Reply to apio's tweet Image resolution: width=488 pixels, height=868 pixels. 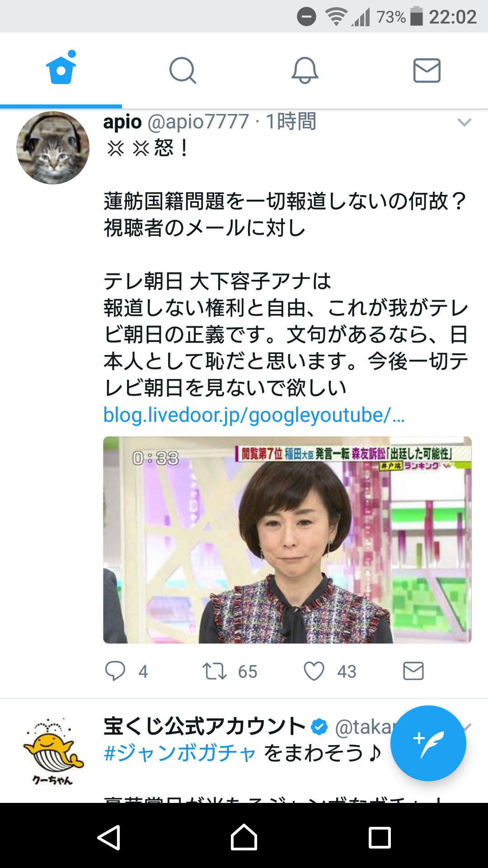pyautogui.click(x=115, y=671)
